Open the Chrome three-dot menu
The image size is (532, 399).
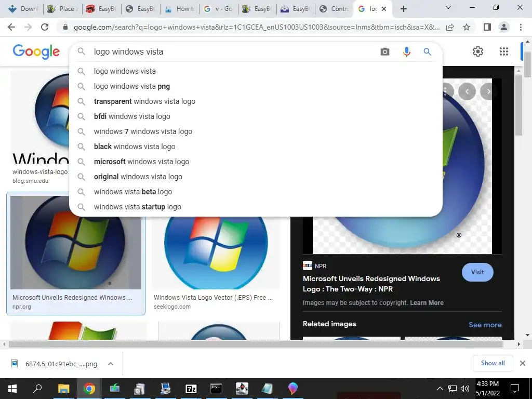[x=521, y=27]
